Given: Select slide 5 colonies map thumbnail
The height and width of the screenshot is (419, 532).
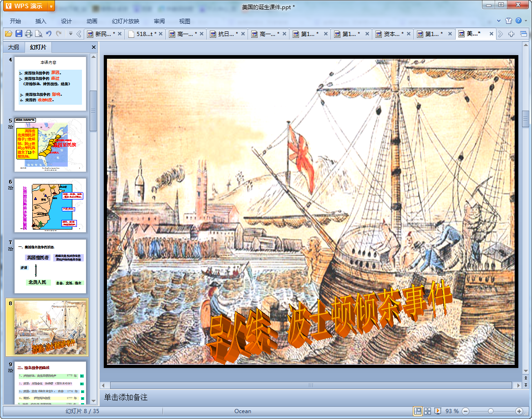Looking at the screenshot, I should 50,145.
